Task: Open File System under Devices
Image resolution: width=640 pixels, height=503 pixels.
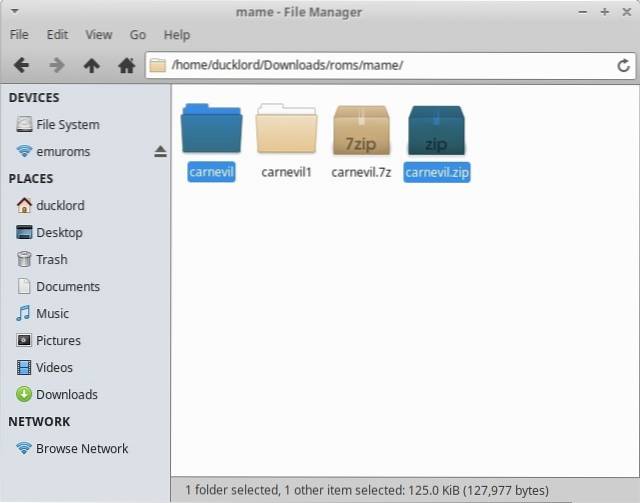Action: 67,125
